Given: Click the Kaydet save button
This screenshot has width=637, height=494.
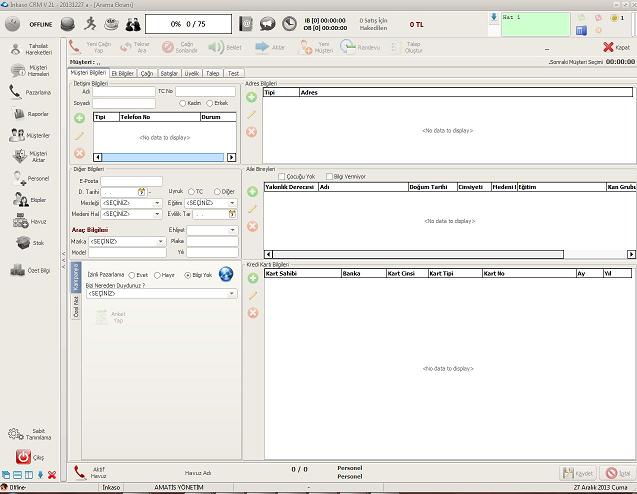Looking at the screenshot, I should [578, 473].
